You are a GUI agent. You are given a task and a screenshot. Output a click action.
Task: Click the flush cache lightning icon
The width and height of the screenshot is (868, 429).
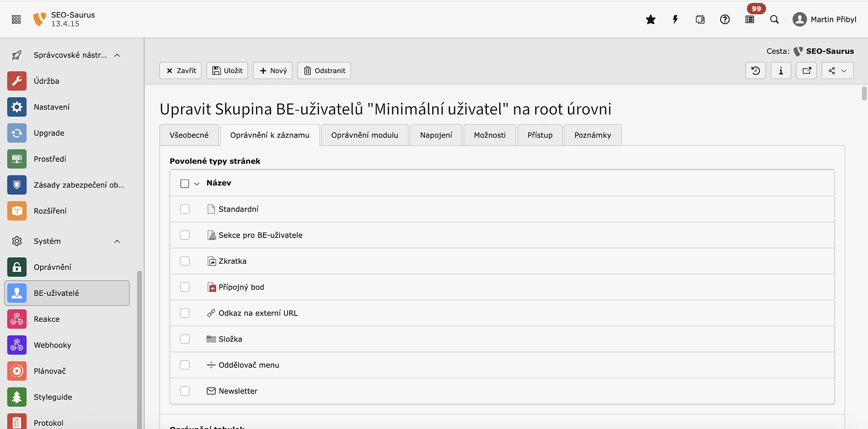pyautogui.click(x=675, y=20)
